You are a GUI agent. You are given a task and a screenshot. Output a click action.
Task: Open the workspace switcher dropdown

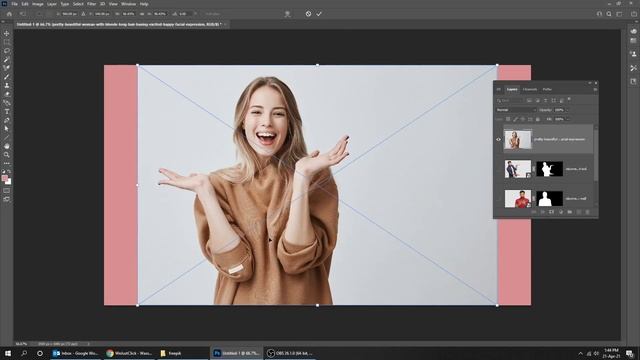(620, 14)
